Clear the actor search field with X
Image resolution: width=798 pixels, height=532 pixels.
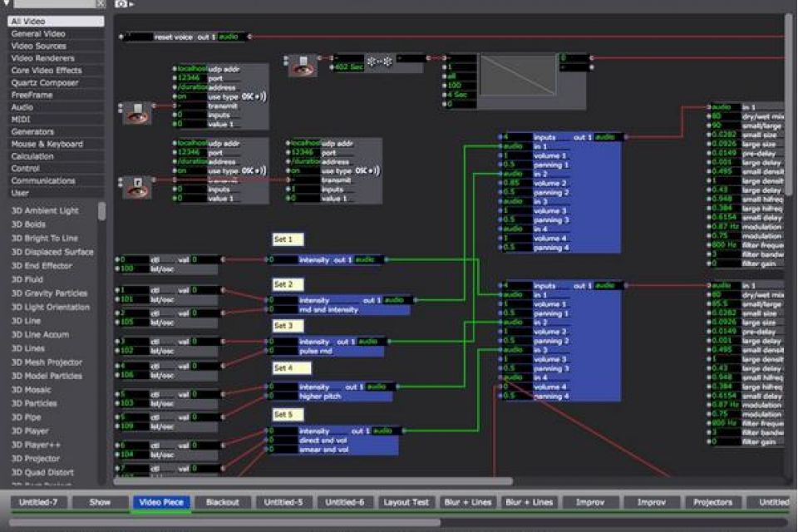[101, 4]
